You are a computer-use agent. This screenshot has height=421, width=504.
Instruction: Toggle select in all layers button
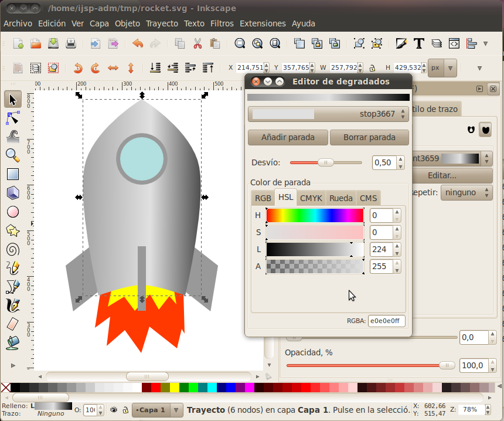(x=36, y=68)
